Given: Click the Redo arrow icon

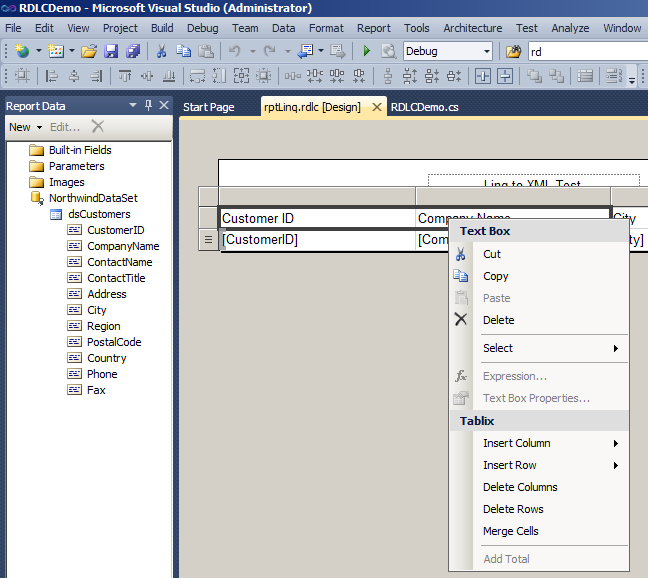Looking at the screenshot, I should click(269, 51).
